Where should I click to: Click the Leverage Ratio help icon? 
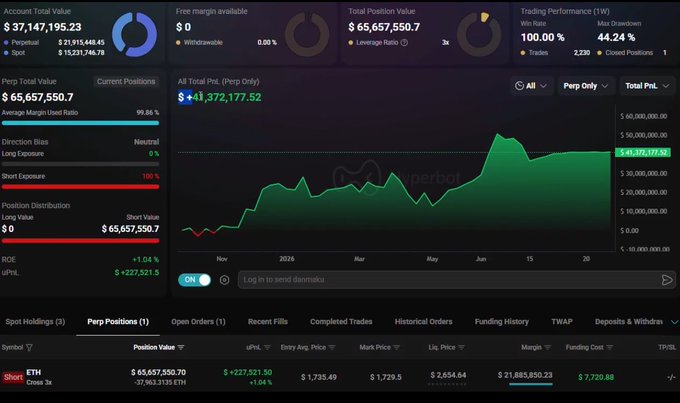point(404,43)
